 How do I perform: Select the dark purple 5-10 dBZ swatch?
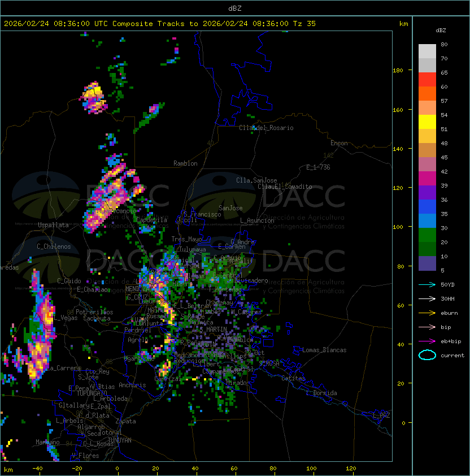coord(427,263)
